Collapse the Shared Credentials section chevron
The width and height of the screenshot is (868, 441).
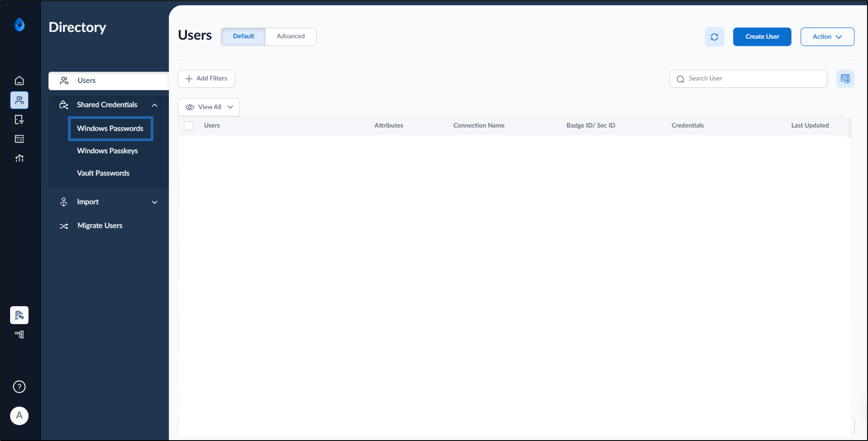coord(155,105)
